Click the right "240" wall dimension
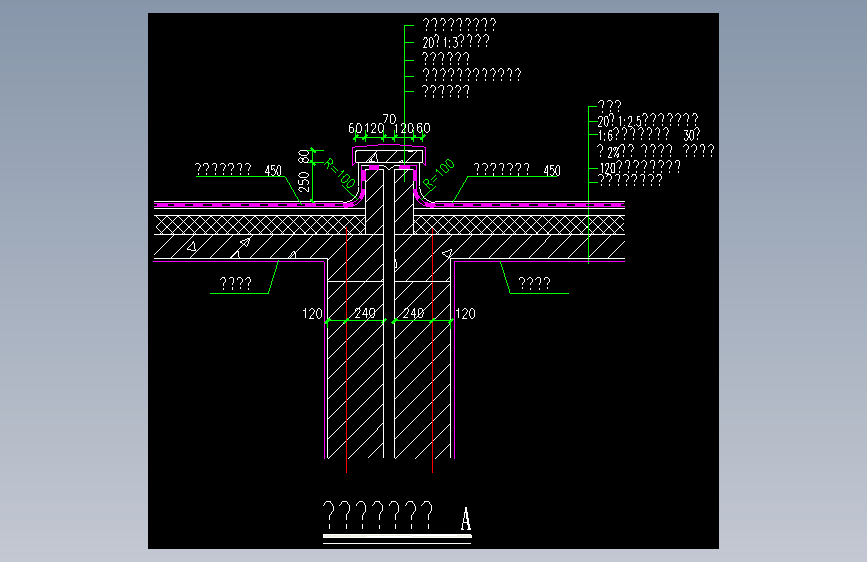 [x=413, y=313]
